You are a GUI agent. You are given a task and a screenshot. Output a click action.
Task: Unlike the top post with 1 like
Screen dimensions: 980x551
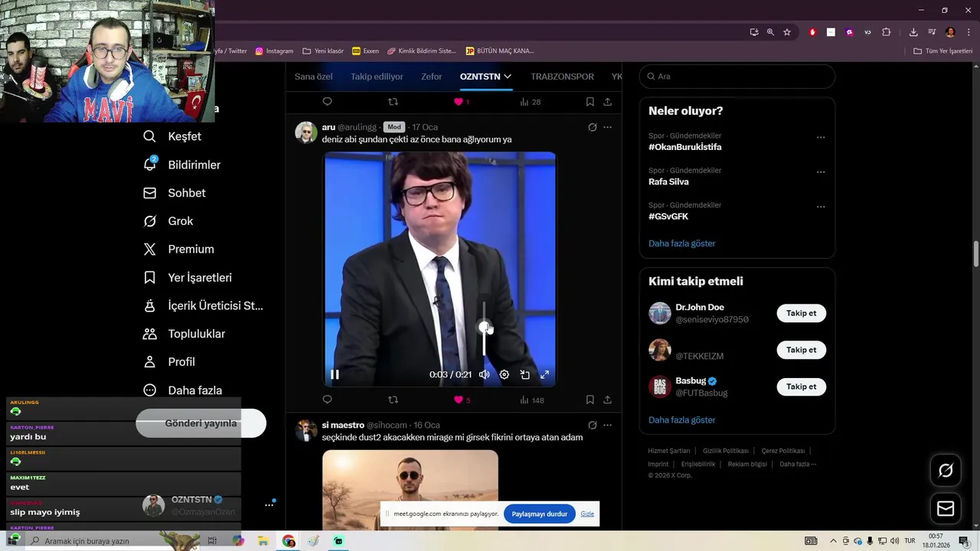click(x=462, y=102)
